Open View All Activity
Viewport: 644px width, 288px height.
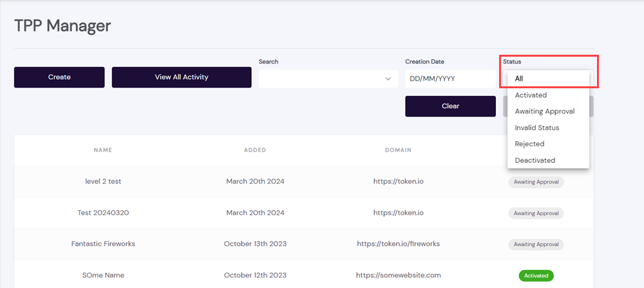click(x=182, y=77)
